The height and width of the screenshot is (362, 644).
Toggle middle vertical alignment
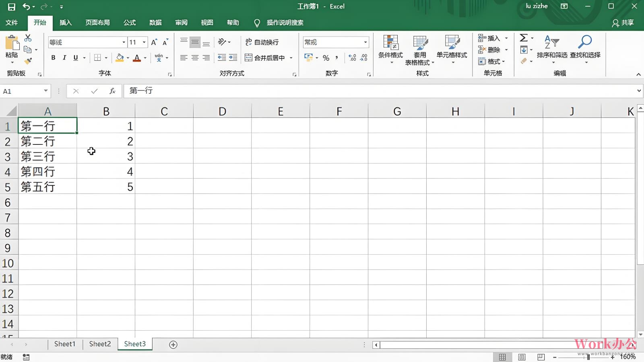click(x=195, y=42)
